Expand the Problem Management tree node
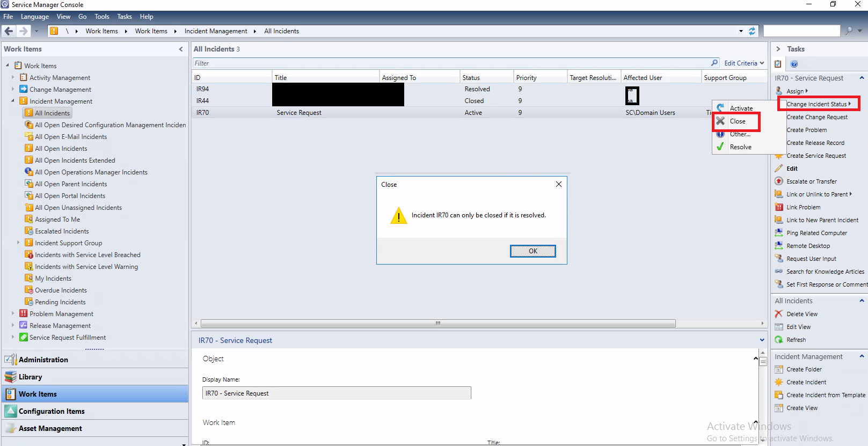Screen dimensions: 868x446 pyautogui.click(x=13, y=313)
